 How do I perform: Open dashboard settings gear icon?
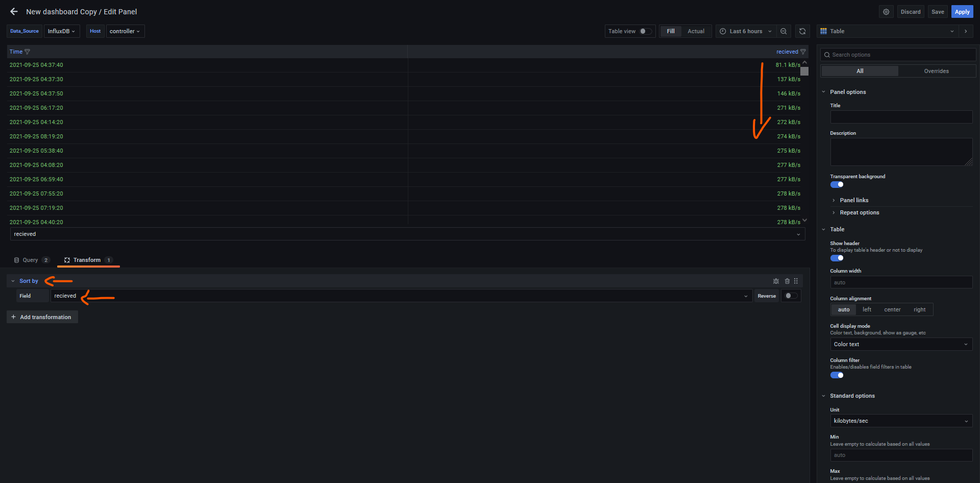(886, 12)
